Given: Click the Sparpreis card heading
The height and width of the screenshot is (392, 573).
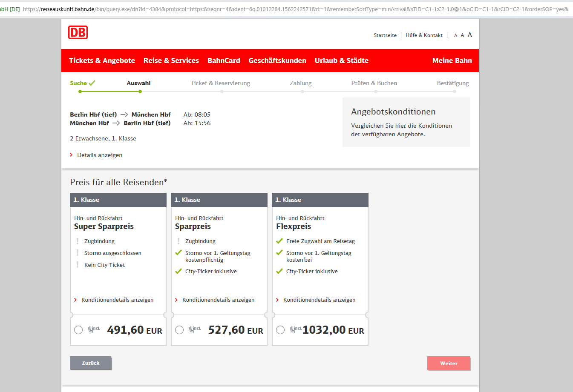Looking at the screenshot, I should pos(193,226).
